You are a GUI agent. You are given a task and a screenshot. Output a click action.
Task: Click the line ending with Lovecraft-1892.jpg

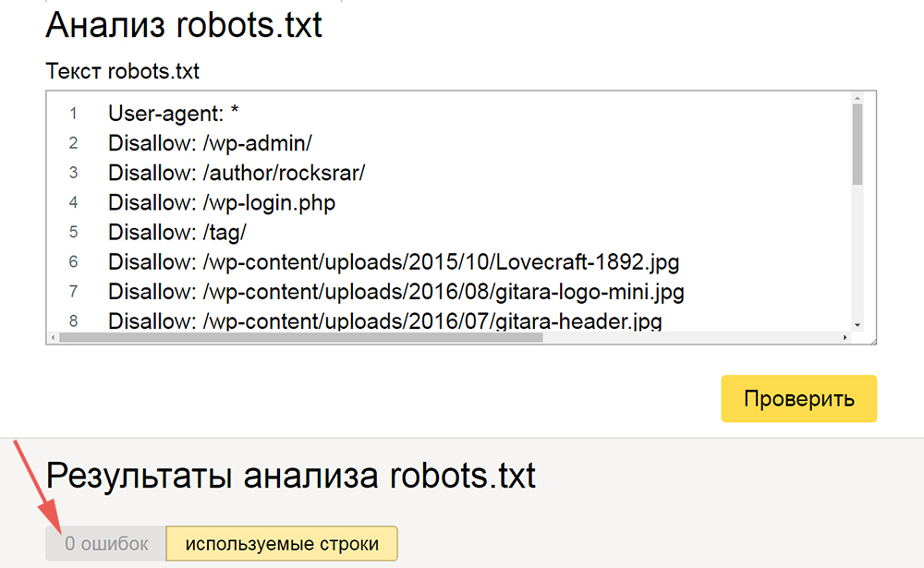[394, 262]
